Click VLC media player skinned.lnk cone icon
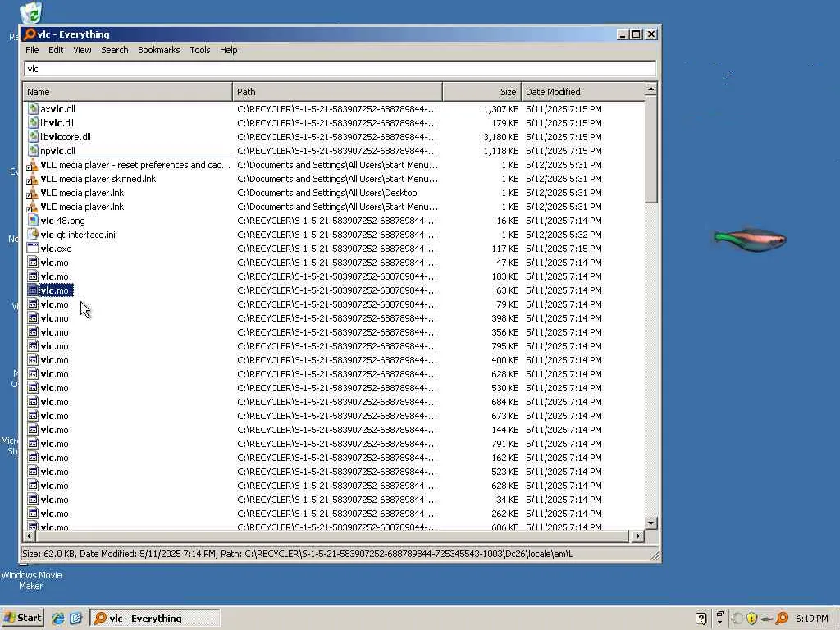 click(x=33, y=178)
